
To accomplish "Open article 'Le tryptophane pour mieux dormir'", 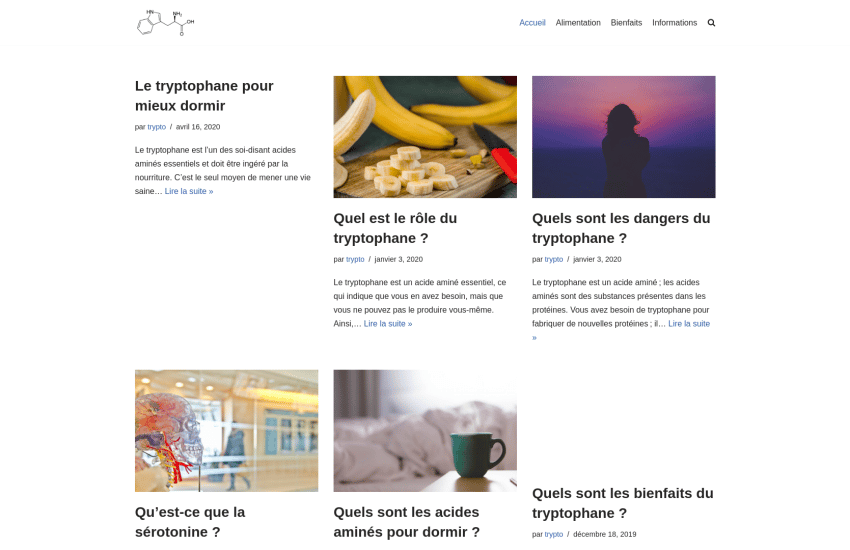I will [204, 96].
